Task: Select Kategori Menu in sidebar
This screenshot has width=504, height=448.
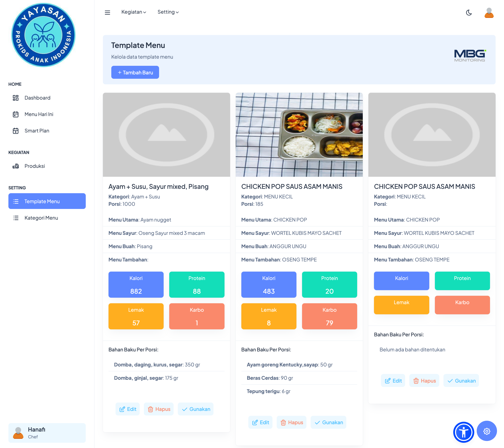Action: 41,218
